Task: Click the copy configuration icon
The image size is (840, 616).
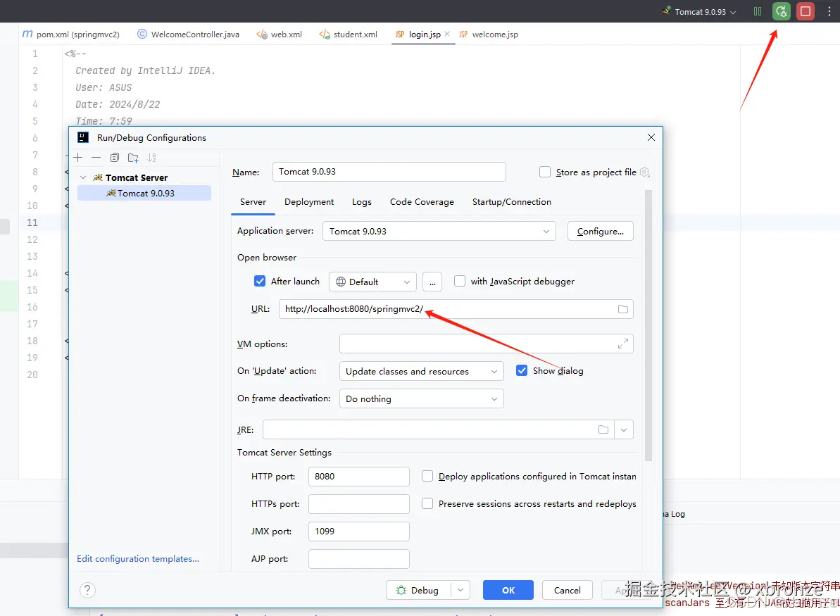Action: click(115, 158)
